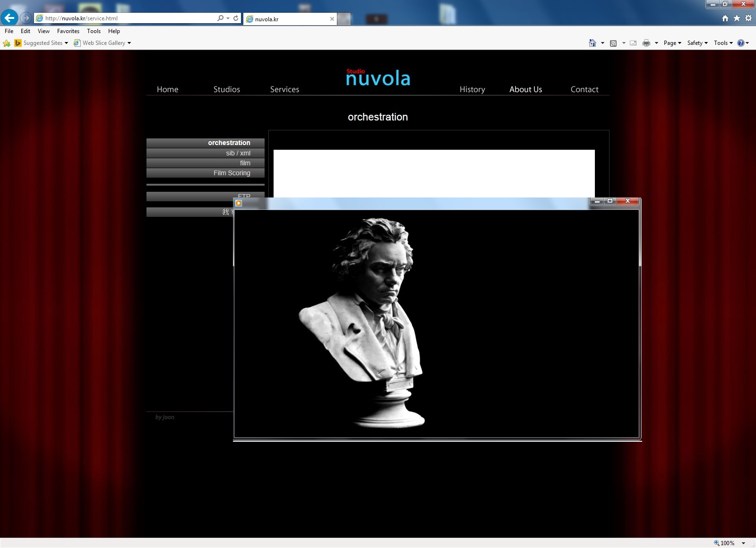Image resolution: width=756 pixels, height=548 pixels.
Task: Expand the Print dropdown arrow
Action: 656,43
